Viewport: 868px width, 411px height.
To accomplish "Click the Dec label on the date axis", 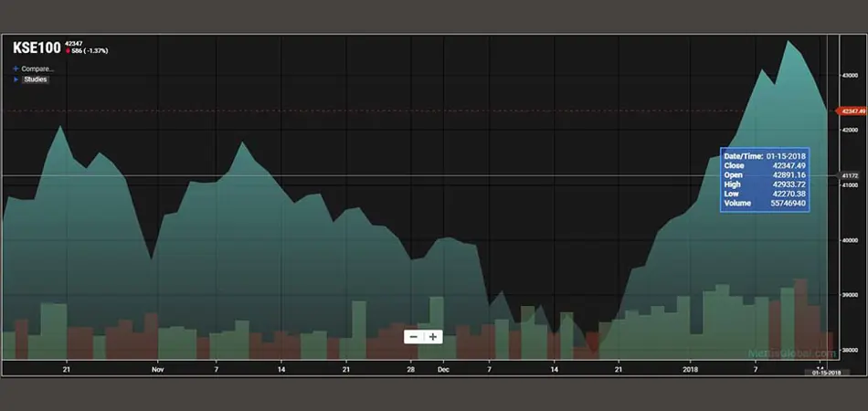I will (443, 370).
